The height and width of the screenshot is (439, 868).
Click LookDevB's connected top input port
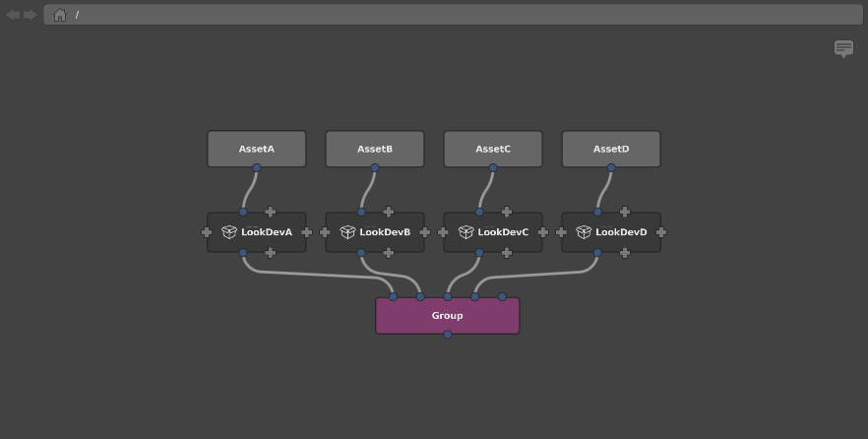tap(361, 212)
